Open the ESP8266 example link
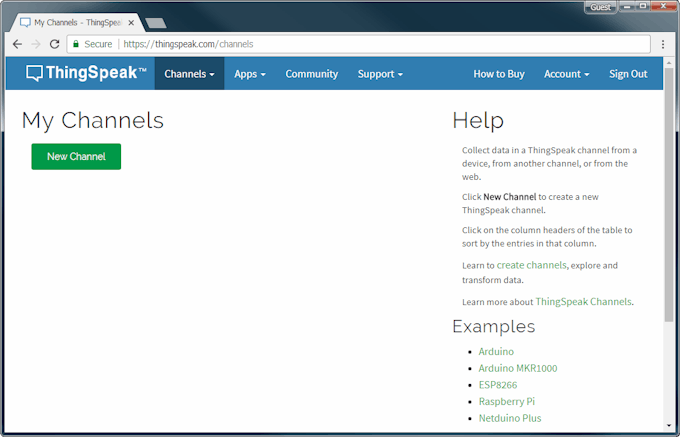Viewport: 680px width, 437px height. [498, 385]
